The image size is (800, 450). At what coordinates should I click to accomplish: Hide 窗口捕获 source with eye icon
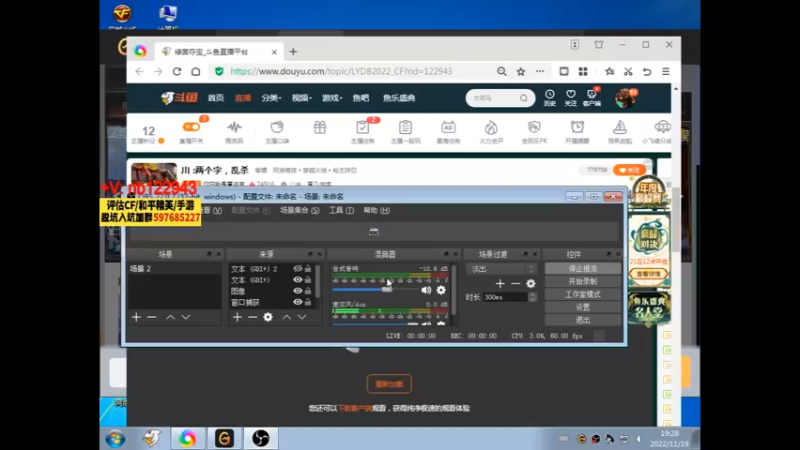click(x=297, y=302)
